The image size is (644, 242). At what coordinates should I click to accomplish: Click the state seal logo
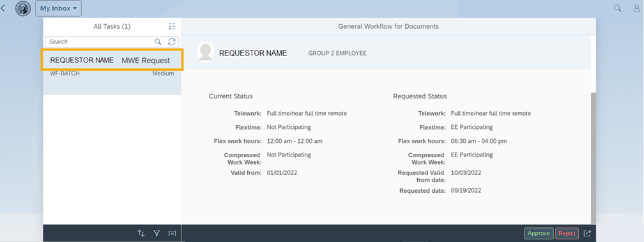click(23, 8)
